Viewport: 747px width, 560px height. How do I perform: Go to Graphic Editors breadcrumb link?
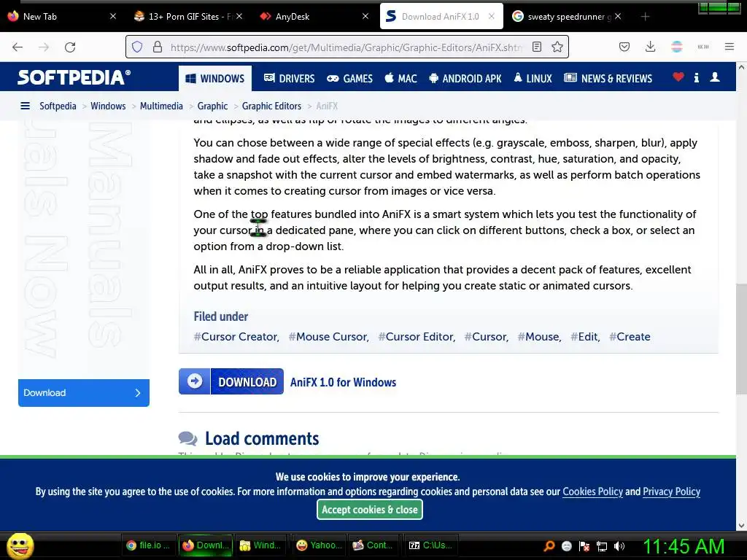click(x=271, y=106)
